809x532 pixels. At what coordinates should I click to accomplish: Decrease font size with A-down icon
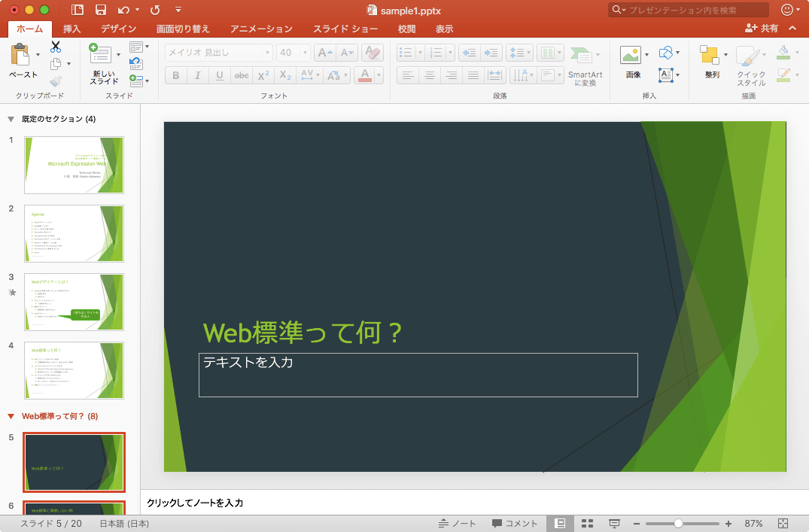point(347,53)
